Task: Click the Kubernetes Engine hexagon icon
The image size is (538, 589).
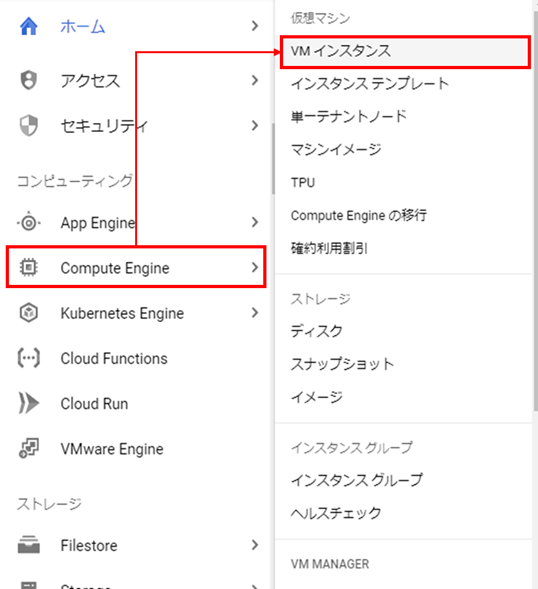Action: (x=29, y=313)
